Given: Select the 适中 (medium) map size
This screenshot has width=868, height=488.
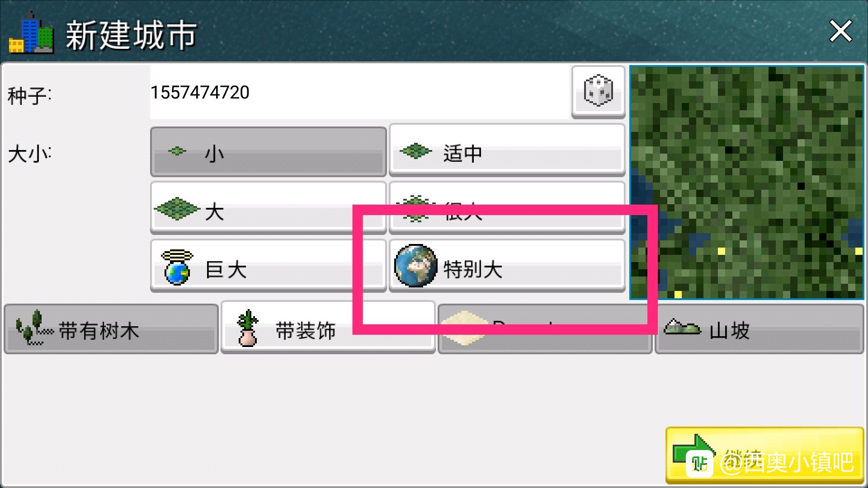Looking at the screenshot, I should [x=507, y=150].
